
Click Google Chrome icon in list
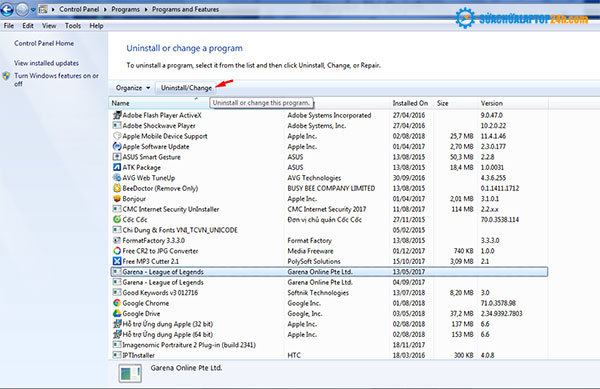coord(117,303)
